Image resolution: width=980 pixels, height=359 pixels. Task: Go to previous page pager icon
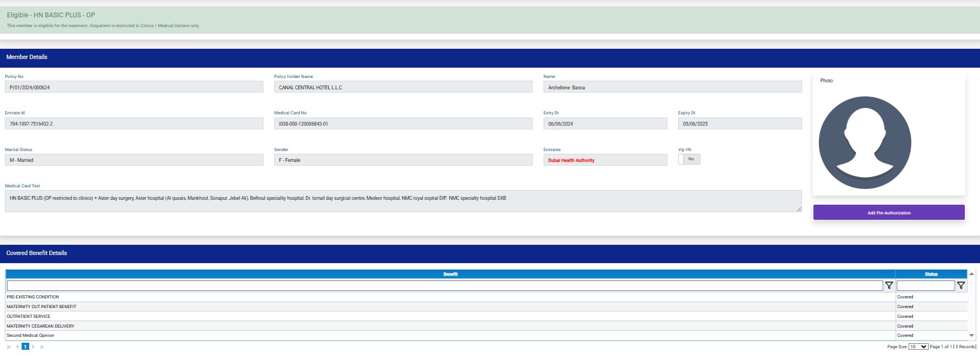(x=17, y=347)
